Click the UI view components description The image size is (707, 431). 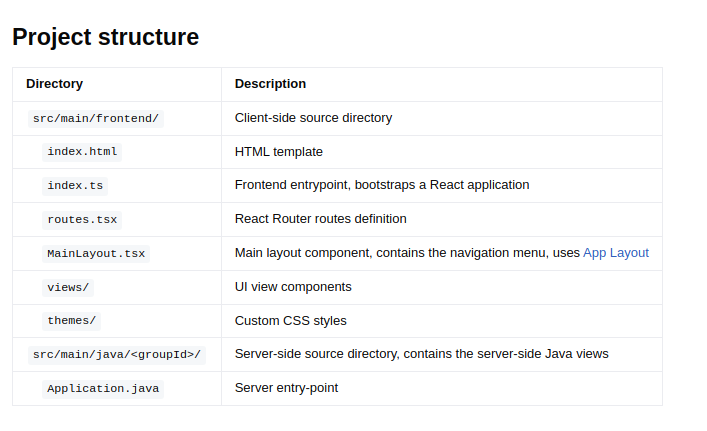pyautogui.click(x=293, y=287)
